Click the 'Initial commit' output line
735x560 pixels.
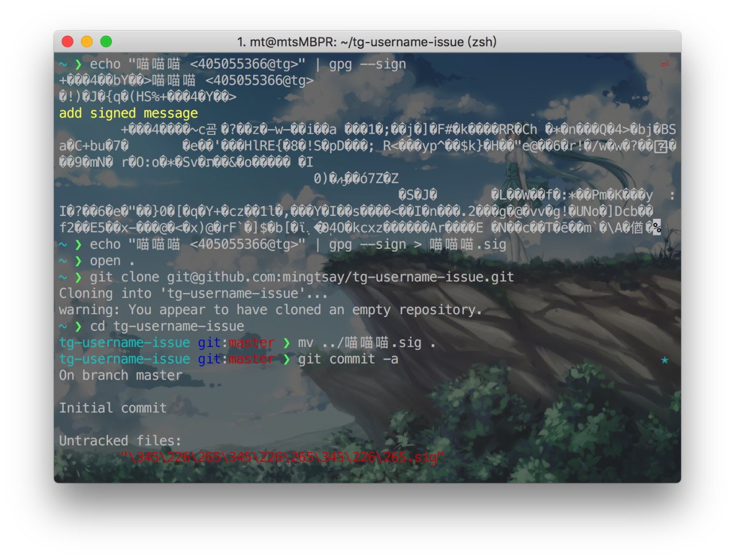tap(113, 408)
